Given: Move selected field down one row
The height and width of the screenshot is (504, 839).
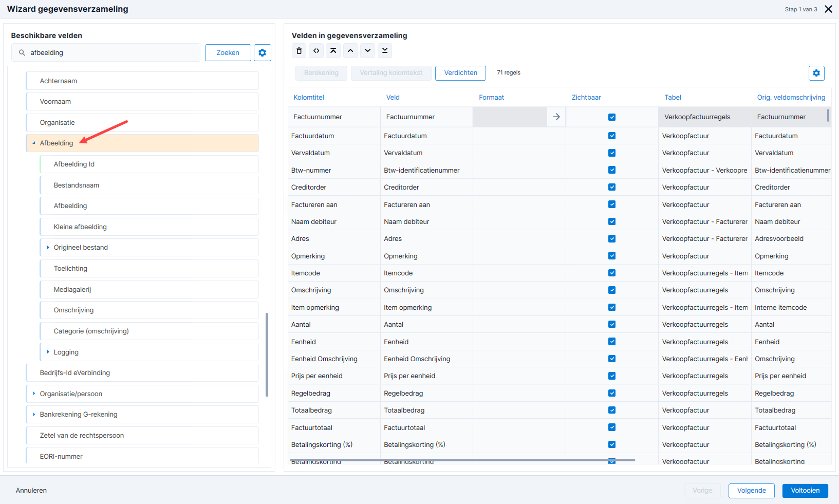Looking at the screenshot, I should pos(368,51).
